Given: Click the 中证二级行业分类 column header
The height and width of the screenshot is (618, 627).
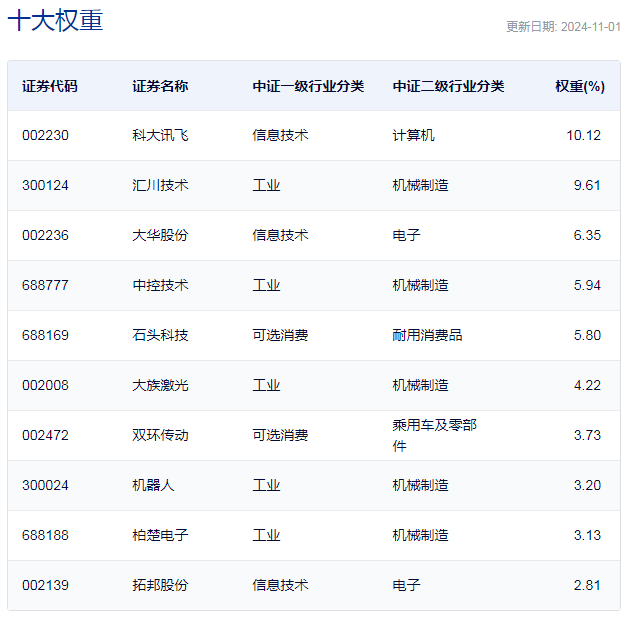Looking at the screenshot, I should point(448,86).
